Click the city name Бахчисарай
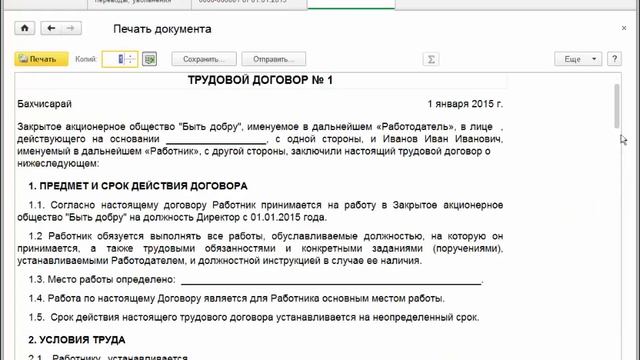Viewport: 640px width, 360px height. point(44,104)
